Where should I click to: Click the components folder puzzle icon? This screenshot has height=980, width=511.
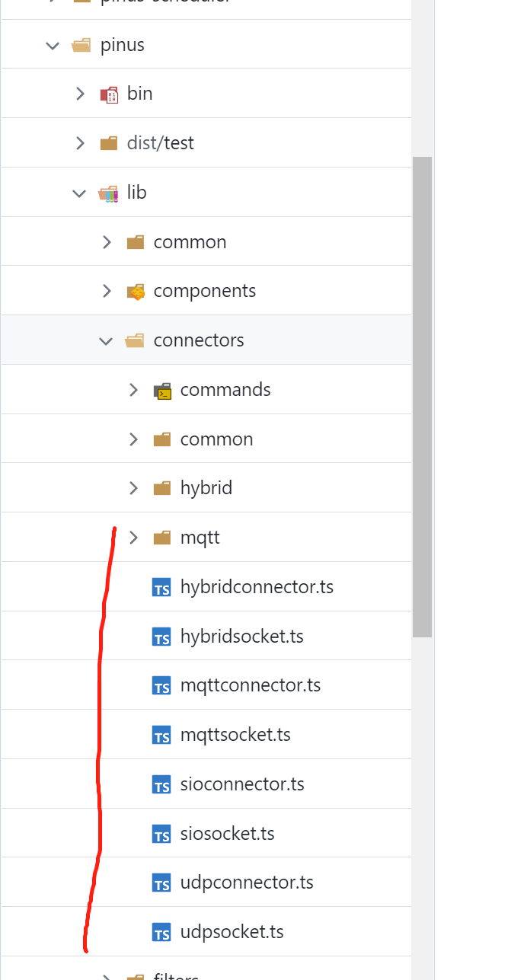point(136,290)
